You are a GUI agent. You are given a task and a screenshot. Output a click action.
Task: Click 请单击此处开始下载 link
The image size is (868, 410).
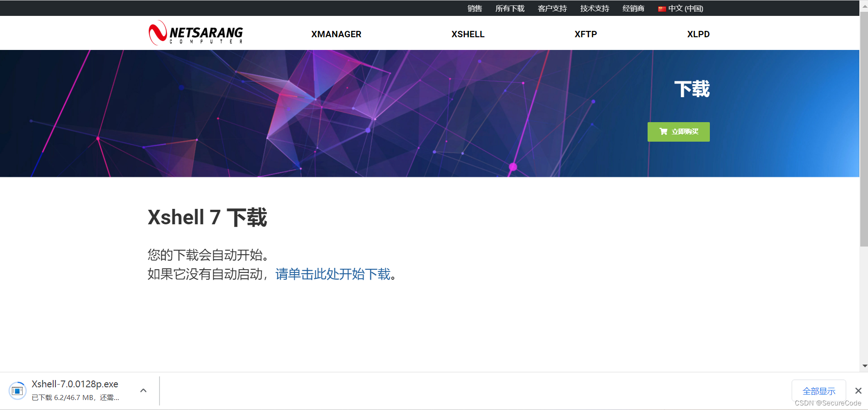tap(333, 274)
